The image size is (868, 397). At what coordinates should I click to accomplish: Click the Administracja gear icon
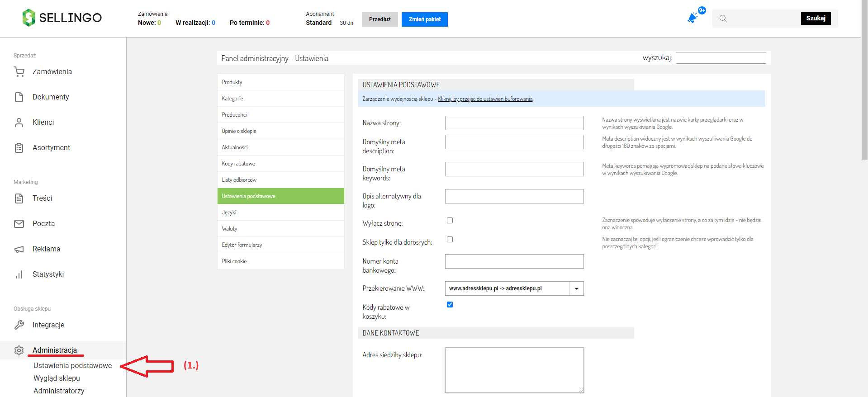19,350
